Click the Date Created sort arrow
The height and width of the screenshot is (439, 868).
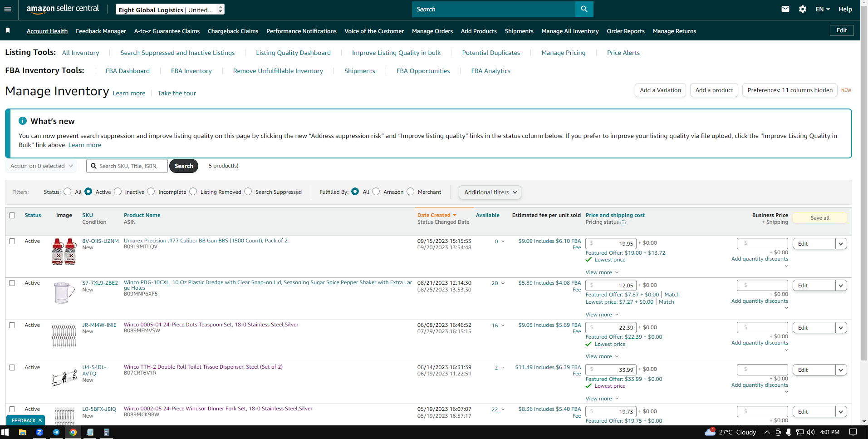coord(455,215)
